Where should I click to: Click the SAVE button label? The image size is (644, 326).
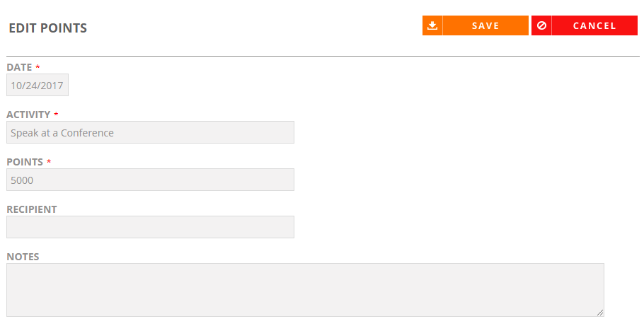point(485,25)
